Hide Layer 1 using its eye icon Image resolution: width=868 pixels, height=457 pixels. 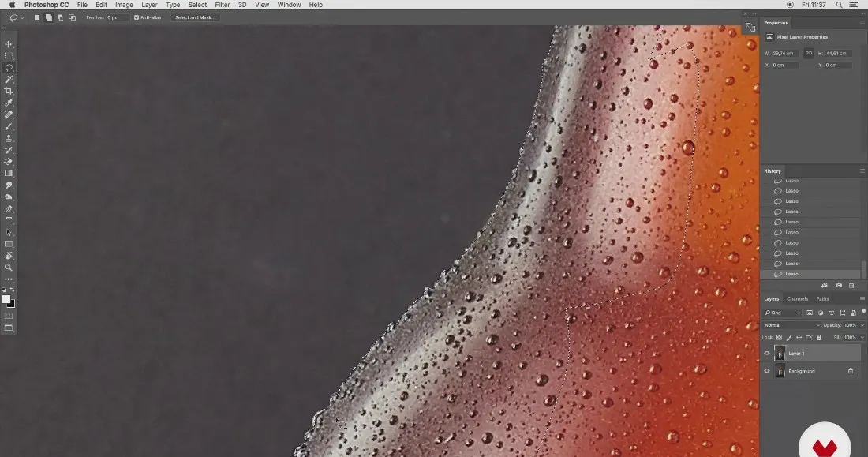coord(767,354)
